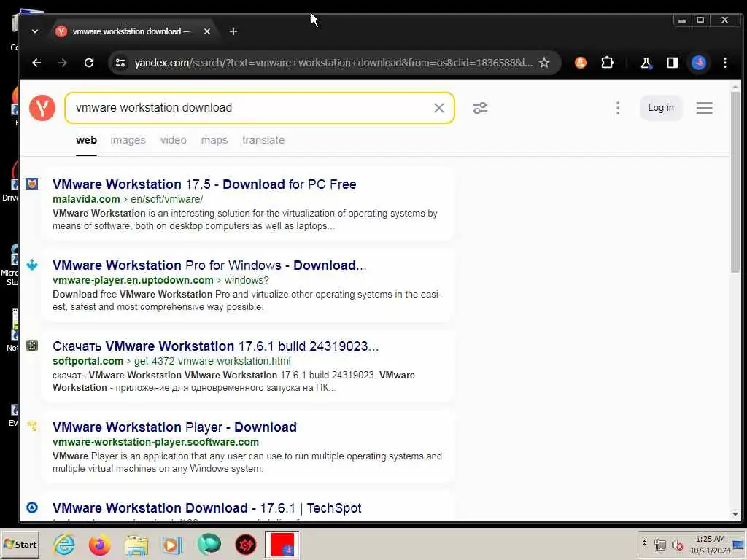Screen dimensions: 747x560
Task: Switch to the images search tab
Action: point(128,140)
